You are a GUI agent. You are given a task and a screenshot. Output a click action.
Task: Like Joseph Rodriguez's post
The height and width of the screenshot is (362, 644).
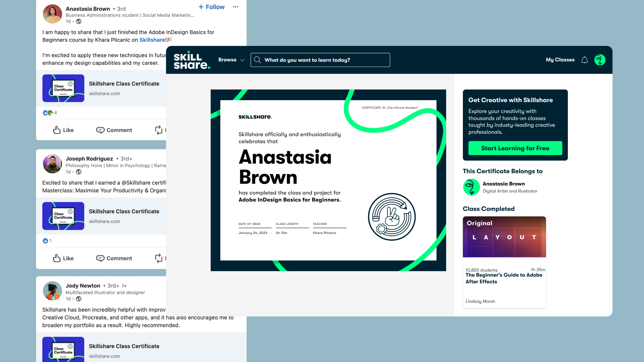[63, 258]
